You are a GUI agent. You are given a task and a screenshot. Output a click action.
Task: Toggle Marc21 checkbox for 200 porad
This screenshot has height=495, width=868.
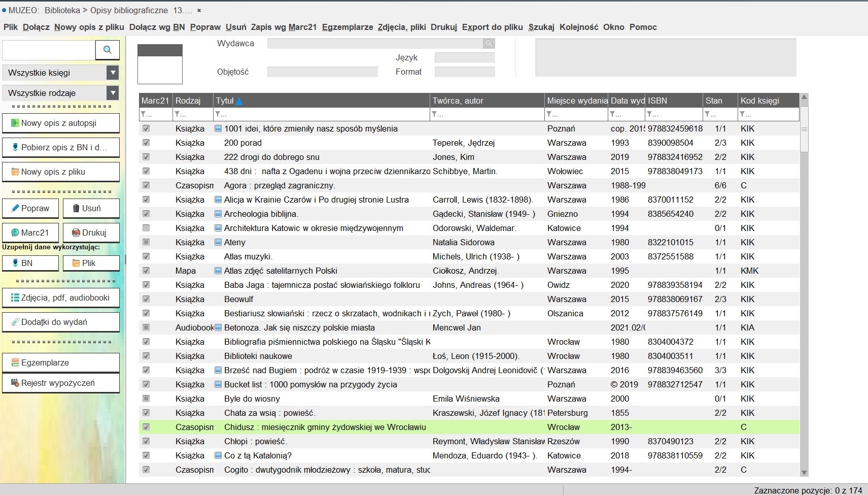click(146, 143)
